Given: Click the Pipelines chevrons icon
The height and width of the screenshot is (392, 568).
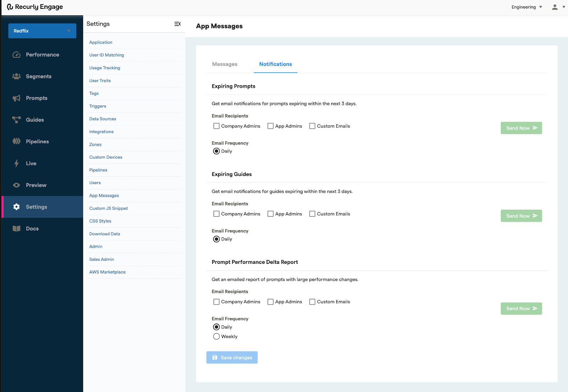Looking at the screenshot, I should [16, 141].
